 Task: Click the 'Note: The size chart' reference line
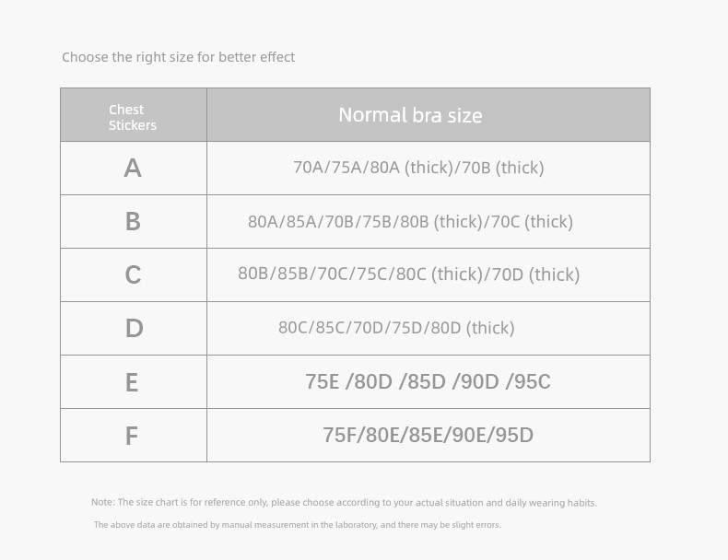click(x=344, y=503)
